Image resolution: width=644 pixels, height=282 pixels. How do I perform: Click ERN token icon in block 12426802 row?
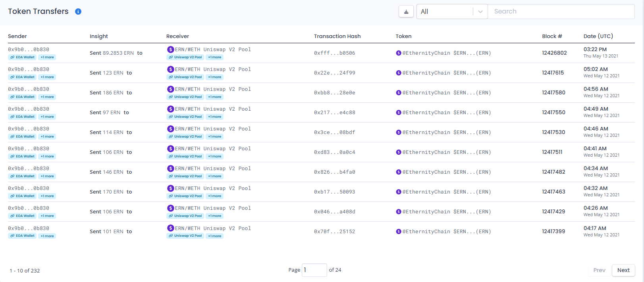coord(399,53)
